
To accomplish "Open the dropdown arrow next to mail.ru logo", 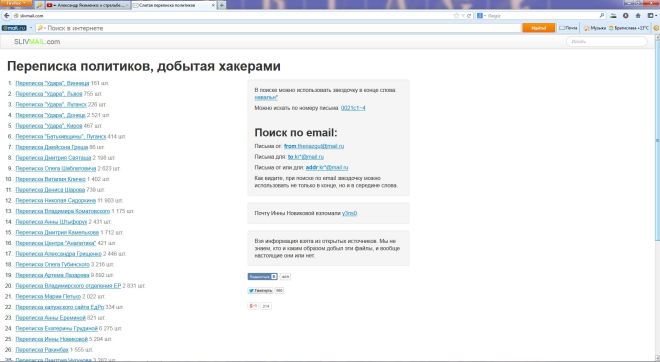I will 31,28.
